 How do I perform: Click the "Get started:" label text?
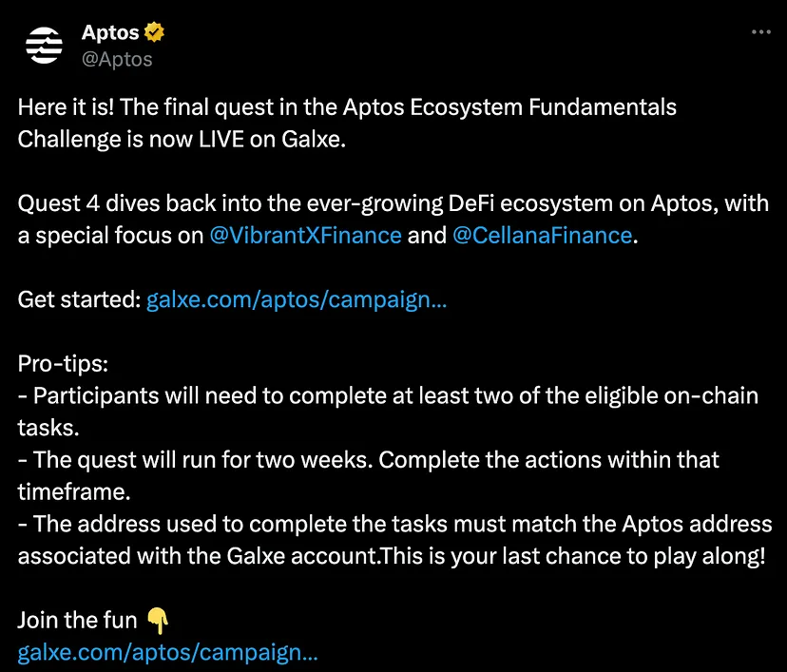click(79, 300)
